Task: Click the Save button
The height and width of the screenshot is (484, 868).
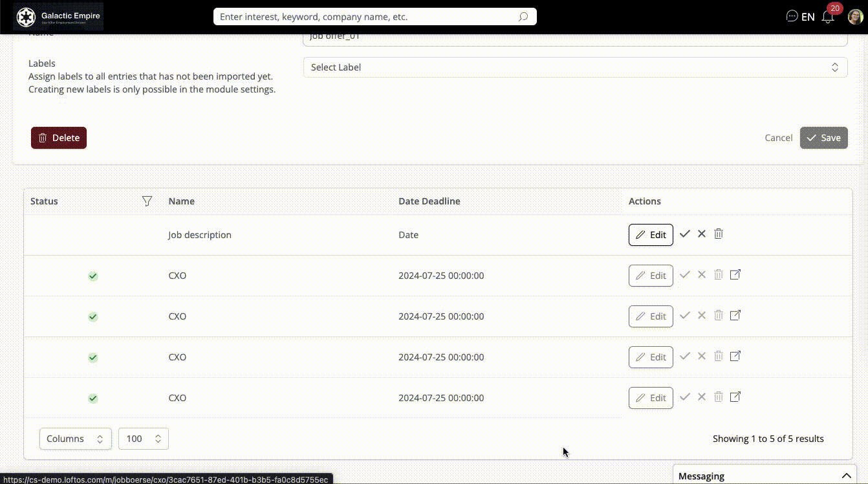Action: [823, 138]
